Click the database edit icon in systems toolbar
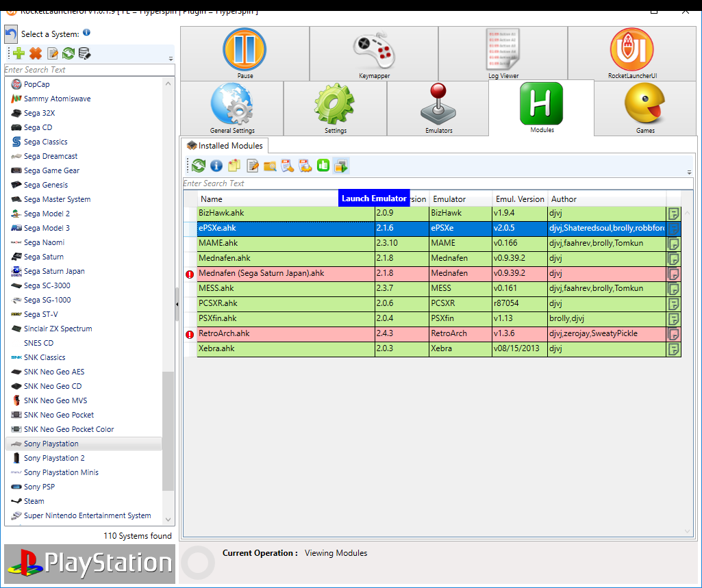This screenshot has height=588, width=702. (84, 53)
